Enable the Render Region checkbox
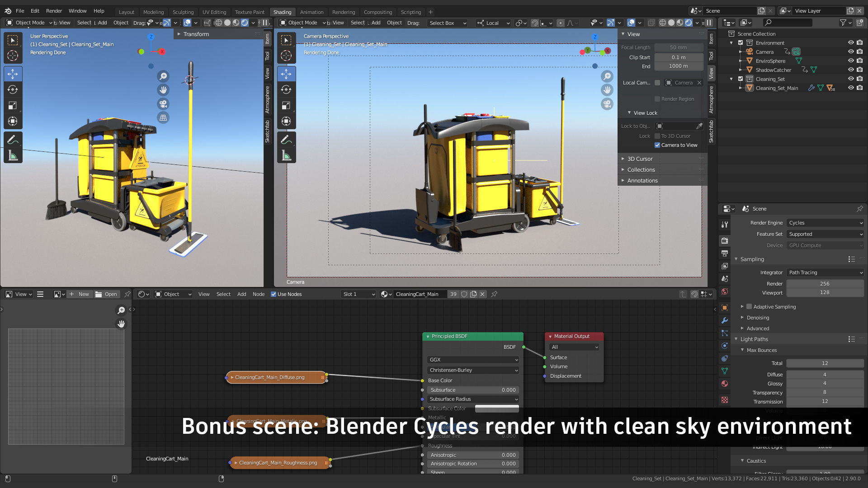This screenshot has width=868, height=488. 657,99
